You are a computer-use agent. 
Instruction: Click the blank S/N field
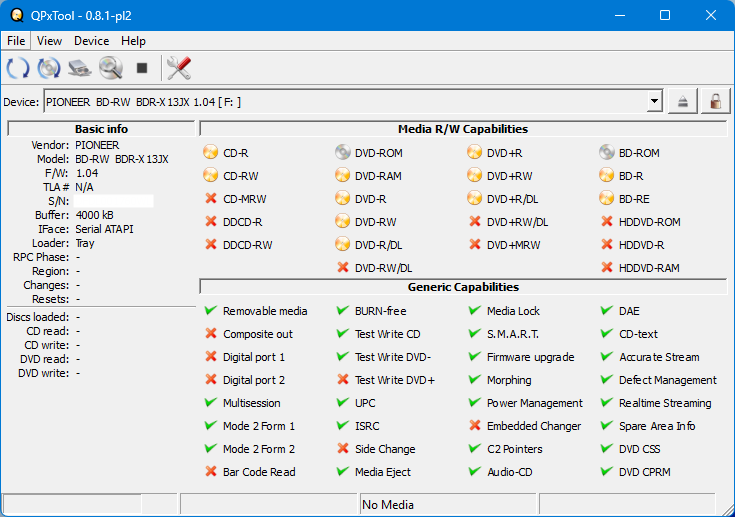coord(113,201)
